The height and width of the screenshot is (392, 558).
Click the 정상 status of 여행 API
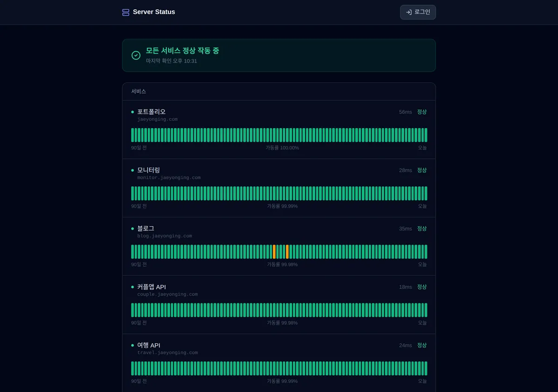422,345
